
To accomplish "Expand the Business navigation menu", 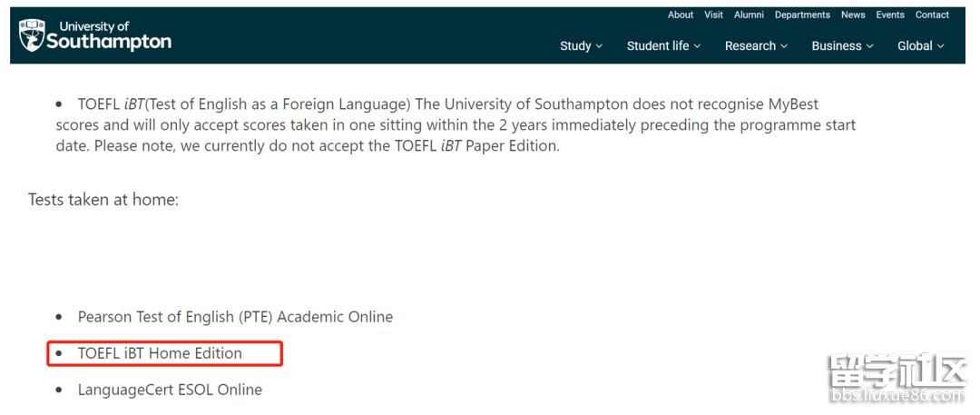I will 842,45.
